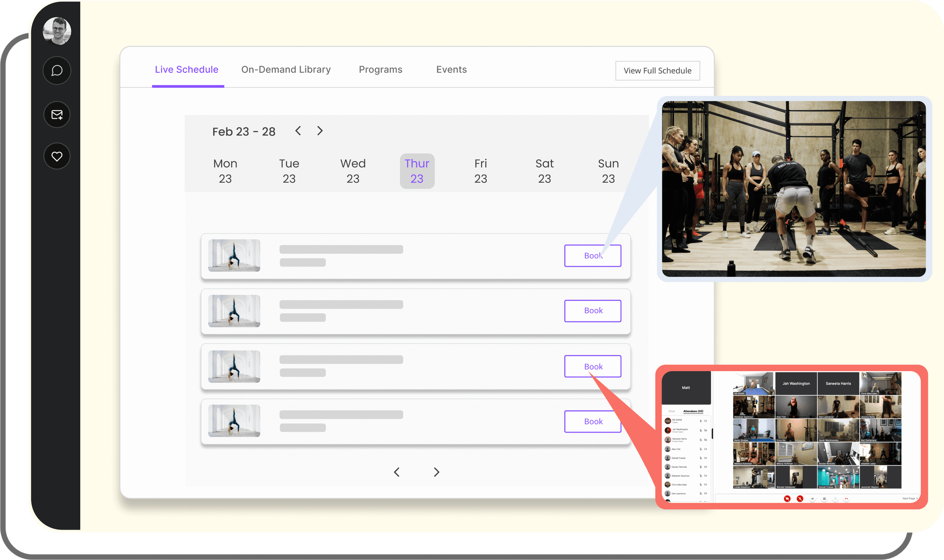Screen dimensions: 944x560
Task: Select the Live Schedule tab
Action: [187, 70]
